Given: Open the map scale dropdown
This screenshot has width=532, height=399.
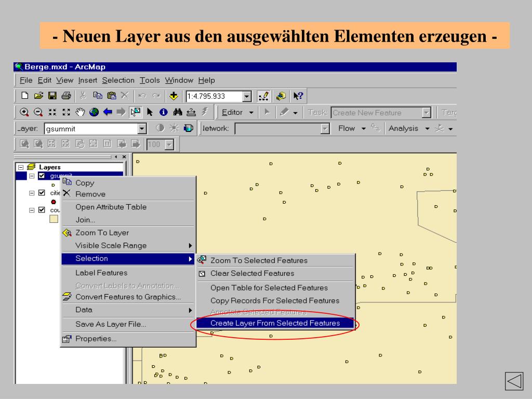Looking at the screenshot, I should coord(247,96).
